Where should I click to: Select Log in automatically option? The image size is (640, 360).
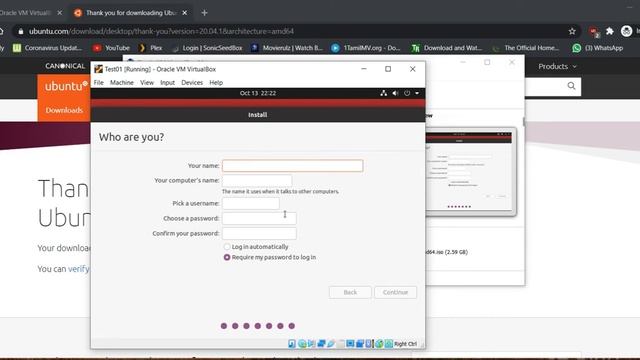[x=227, y=247]
